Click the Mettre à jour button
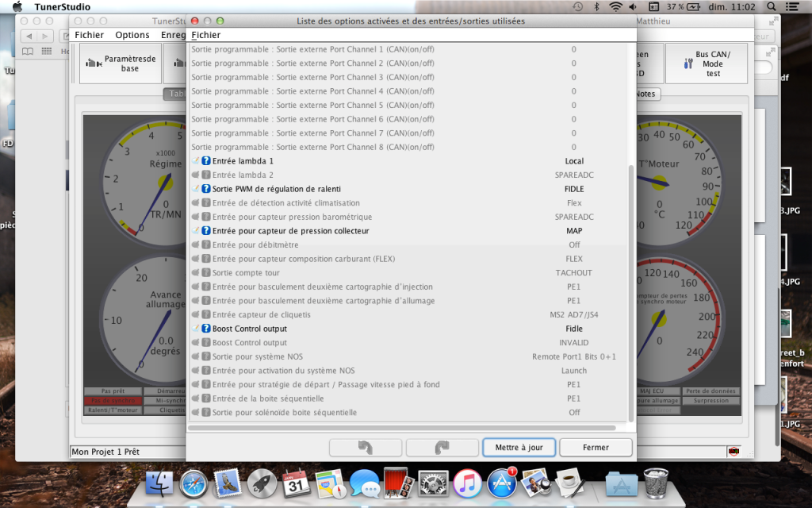This screenshot has width=812, height=508. 519,448
